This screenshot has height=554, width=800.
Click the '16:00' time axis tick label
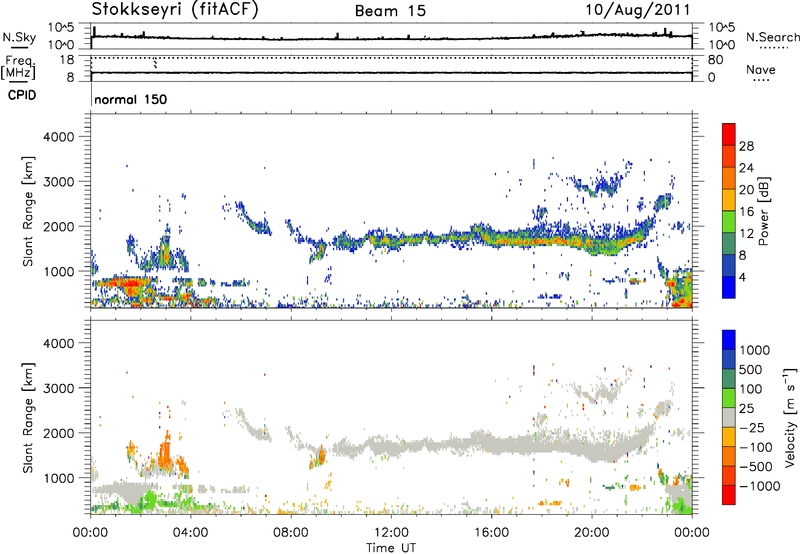[x=491, y=533]
